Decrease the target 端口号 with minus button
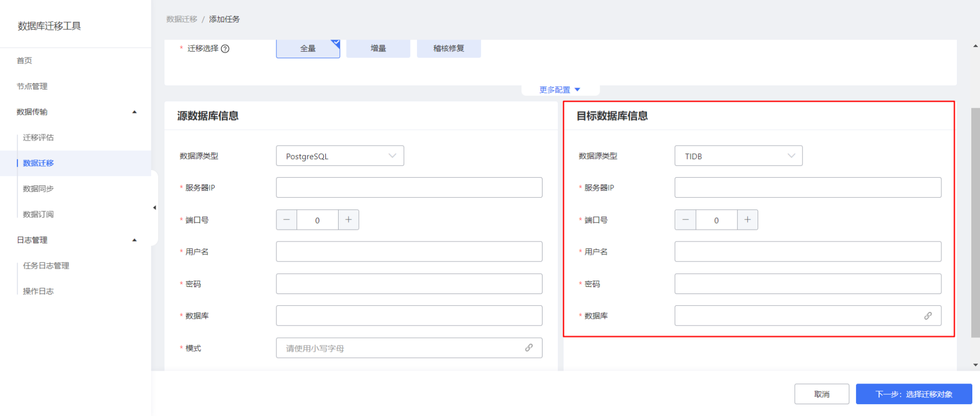 (x=686, y=220)
